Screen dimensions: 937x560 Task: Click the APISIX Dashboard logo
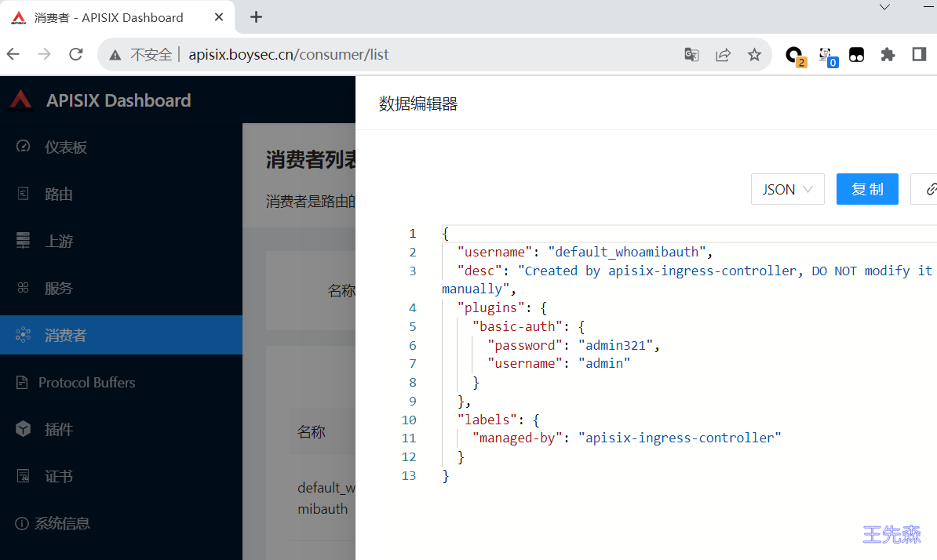(20, 100)
